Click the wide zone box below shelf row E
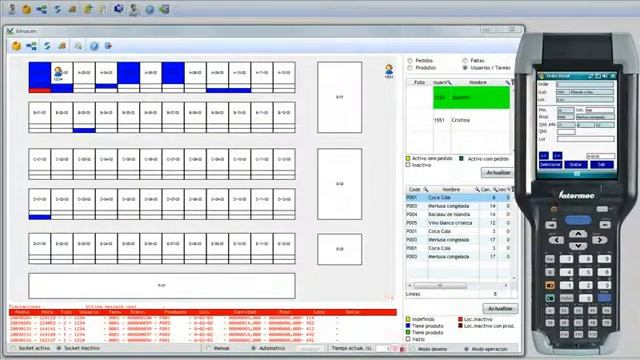 pyautogui.click(x=162, y=286)
